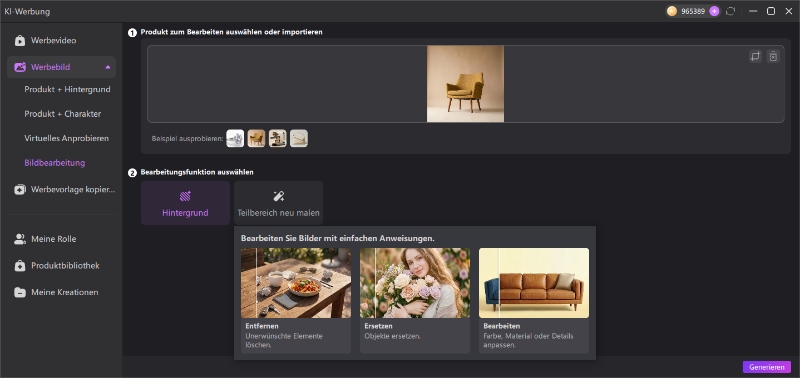Click 'Objekte ersetzen.' description
800x378 pixels.
click(x=392, y=336)
